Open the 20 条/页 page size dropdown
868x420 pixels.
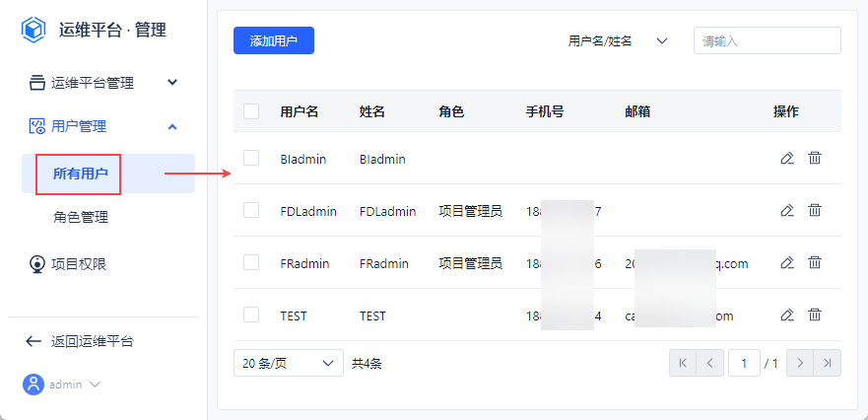(288, 363)
